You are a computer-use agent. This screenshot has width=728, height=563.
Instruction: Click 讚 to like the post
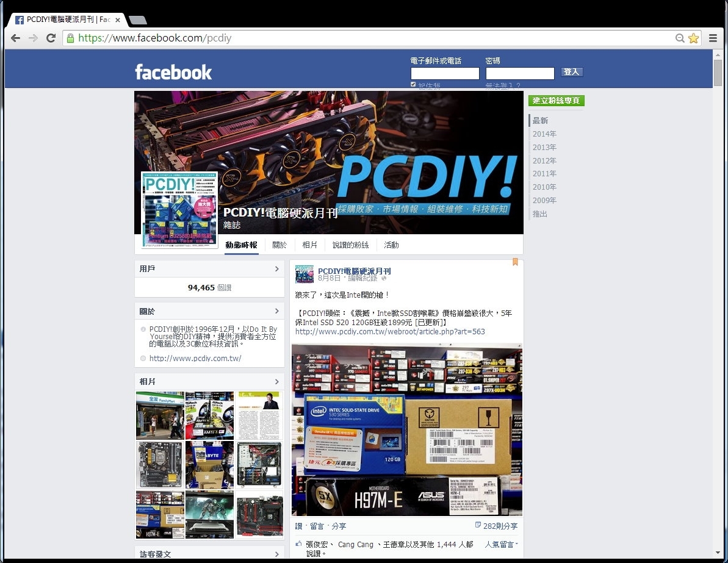298,526
